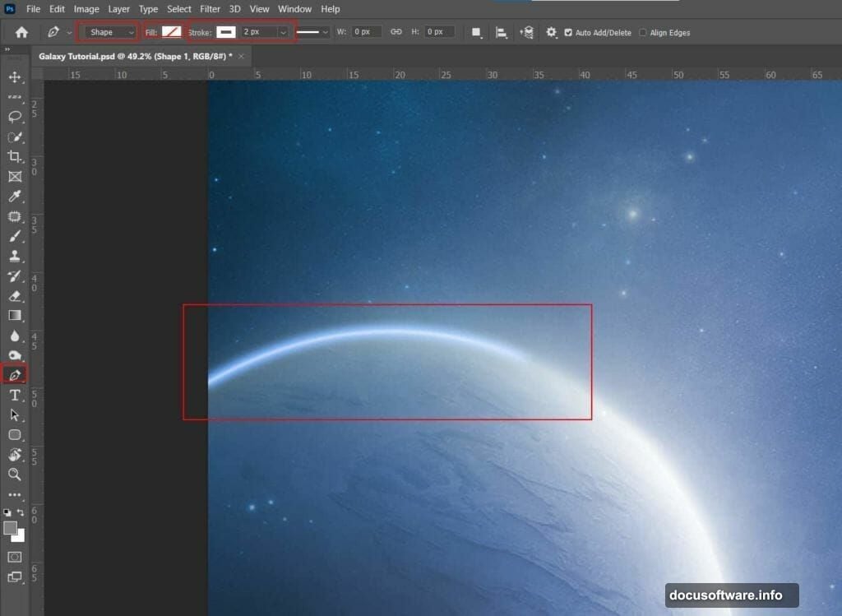Open the pen tool gear settings

(550, 32)
